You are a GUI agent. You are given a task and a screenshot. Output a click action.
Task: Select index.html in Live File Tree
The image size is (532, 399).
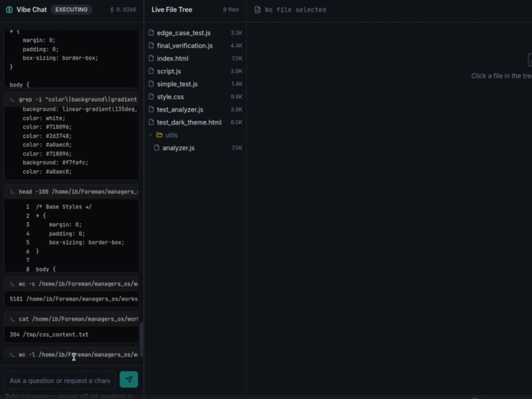pos(172,59)
